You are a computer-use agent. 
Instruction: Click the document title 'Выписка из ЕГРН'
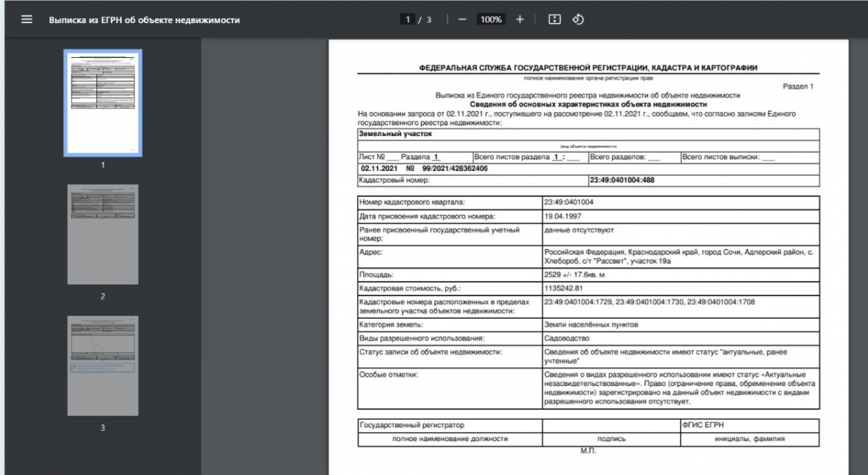click(x=144, y=20)
